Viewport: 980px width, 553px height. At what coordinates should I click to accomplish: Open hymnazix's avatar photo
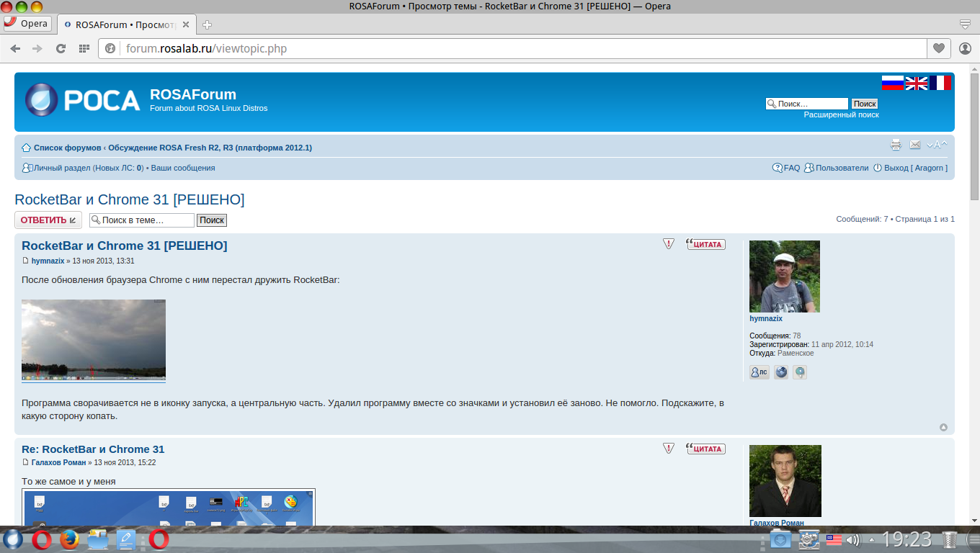click(x=785, y=276)
